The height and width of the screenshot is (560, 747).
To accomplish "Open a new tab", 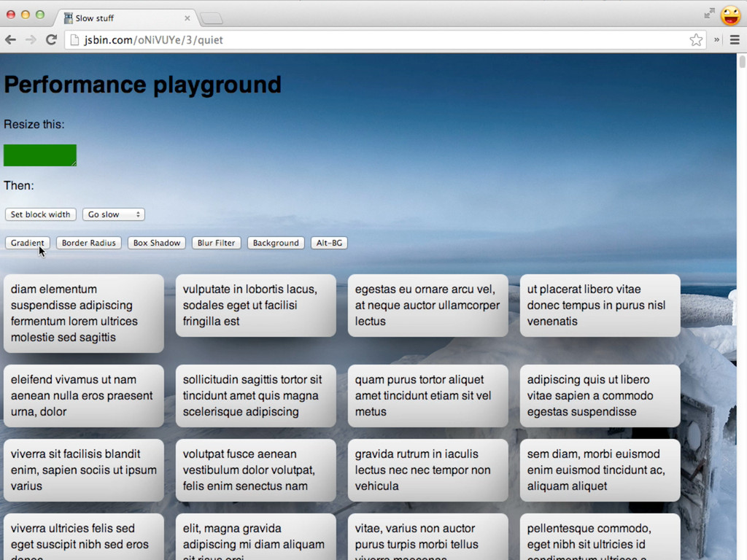I will [x=211, y=18].
